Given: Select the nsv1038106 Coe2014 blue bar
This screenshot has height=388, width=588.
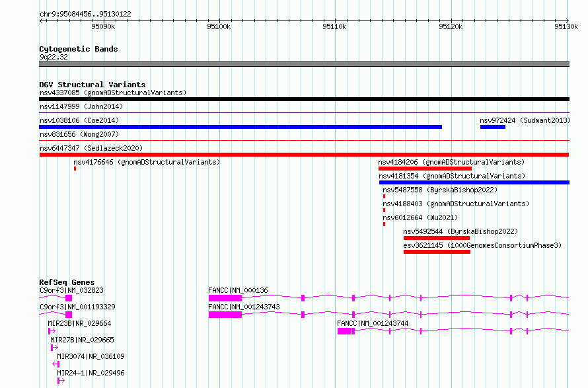Looking at the screenshot, I should [x=240, y=127].
